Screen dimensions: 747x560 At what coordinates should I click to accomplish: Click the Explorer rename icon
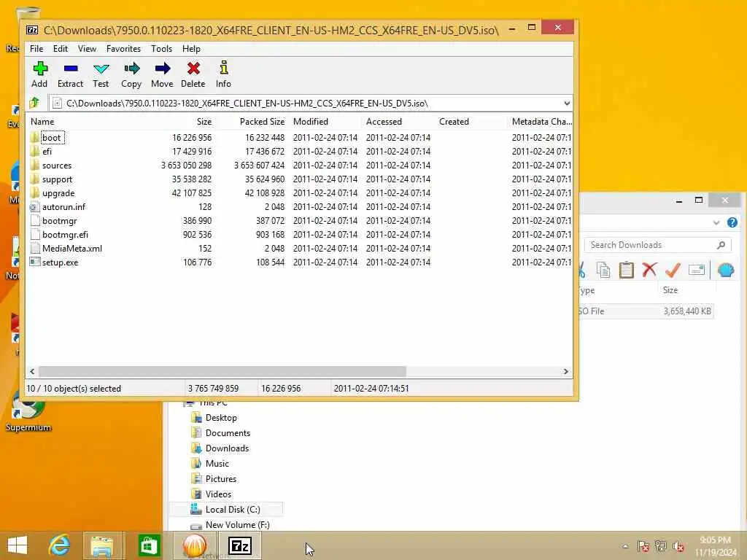(x=697, y=270)
